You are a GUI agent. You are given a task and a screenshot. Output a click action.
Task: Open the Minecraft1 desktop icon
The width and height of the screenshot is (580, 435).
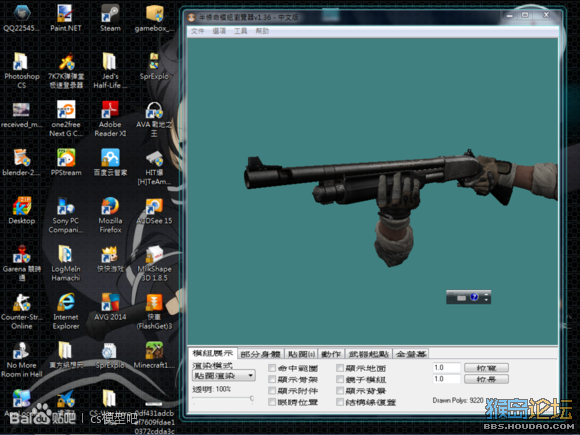click(154, 354)
